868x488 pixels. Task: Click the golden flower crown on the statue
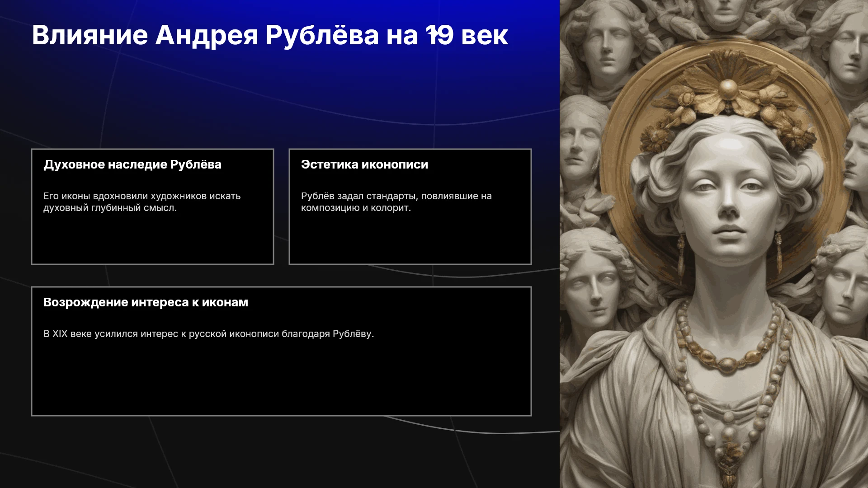tap(728, 104)
